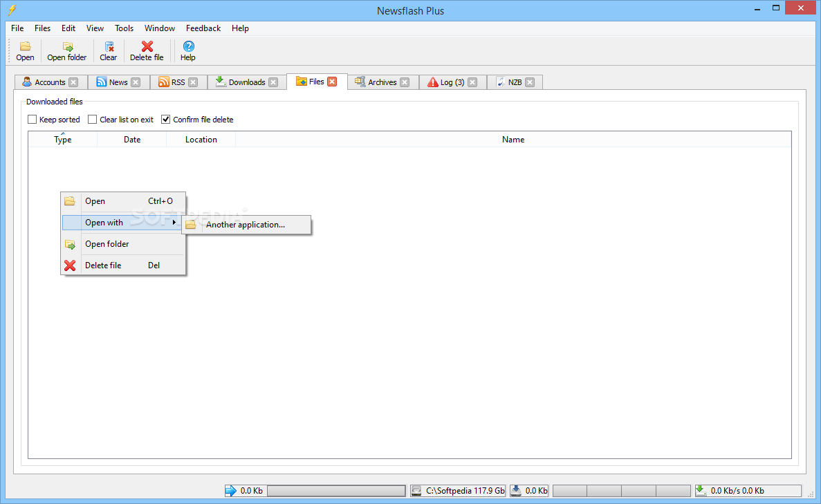The image size is (821, 504).
Task: Minimize the Newsflash Plus window
Action: [757, 9]
